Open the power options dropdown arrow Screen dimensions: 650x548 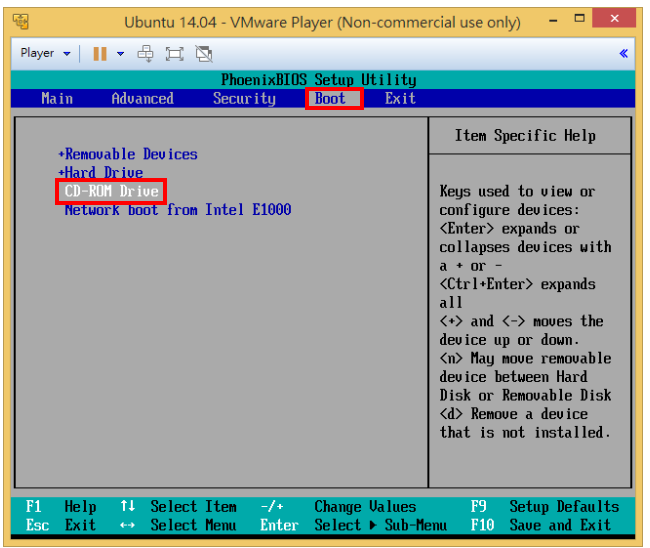click(121, 53)
